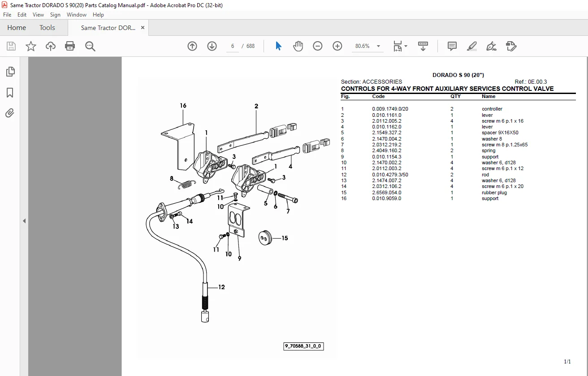Screen dimensions: 588x376
Task: Select the Highlight text tool
Action: pyautogui.click(x=472, y=46)
